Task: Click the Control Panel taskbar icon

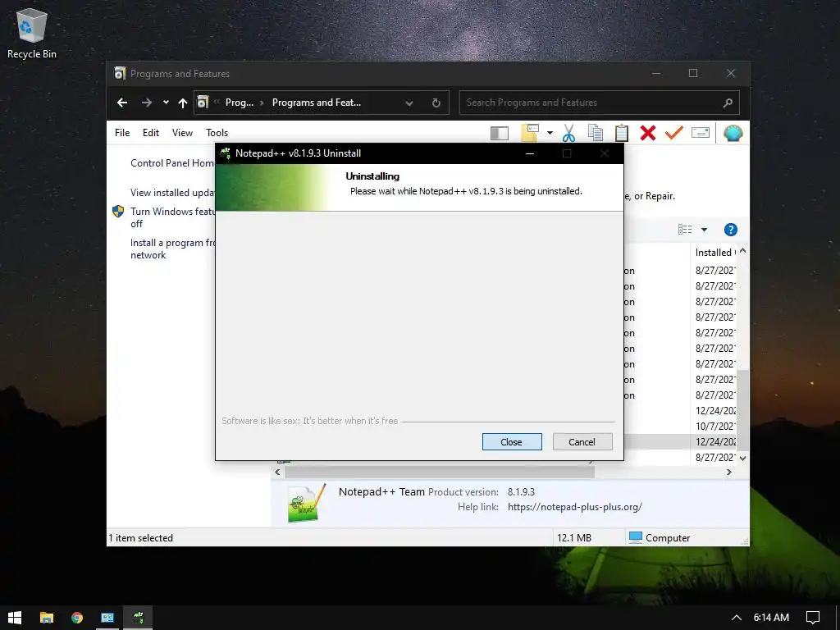Action: pos(107,618)
